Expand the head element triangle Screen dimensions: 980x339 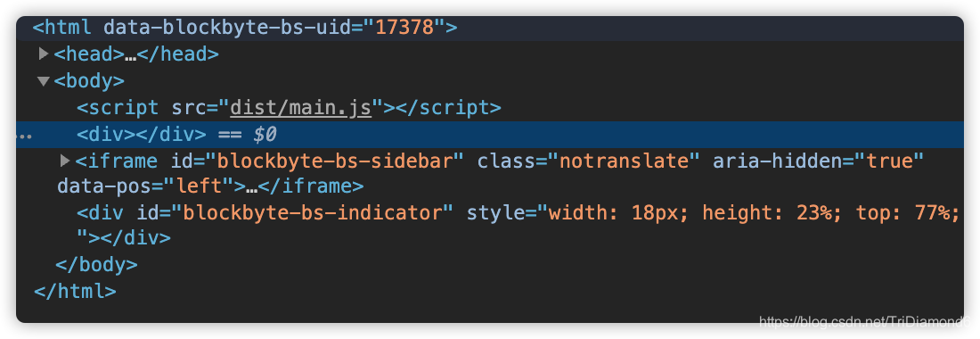pos(43,54)
